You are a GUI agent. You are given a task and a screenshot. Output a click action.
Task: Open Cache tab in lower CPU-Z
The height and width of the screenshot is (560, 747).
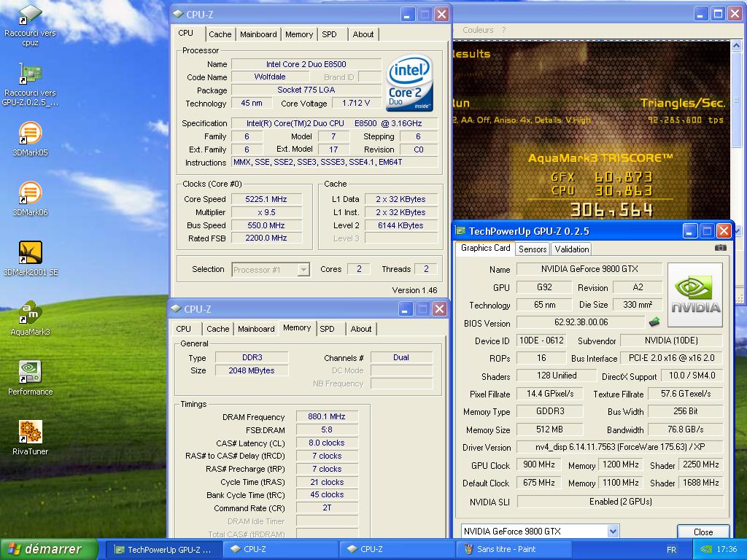[217, 329]
